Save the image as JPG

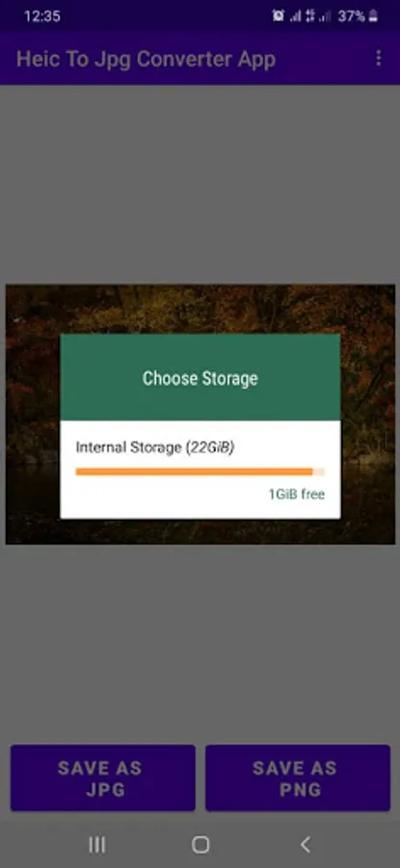(103, 777)
